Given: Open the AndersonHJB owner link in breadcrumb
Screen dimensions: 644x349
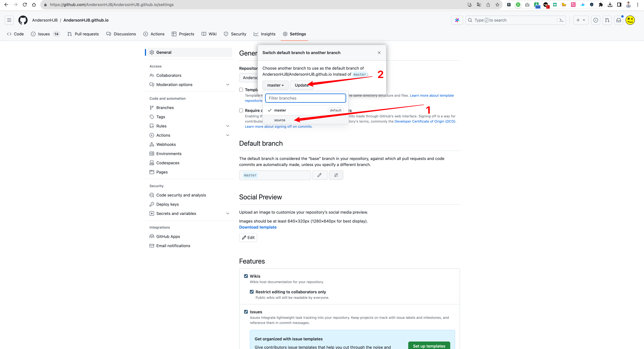Looking at the screenshot, I should 45,20.
